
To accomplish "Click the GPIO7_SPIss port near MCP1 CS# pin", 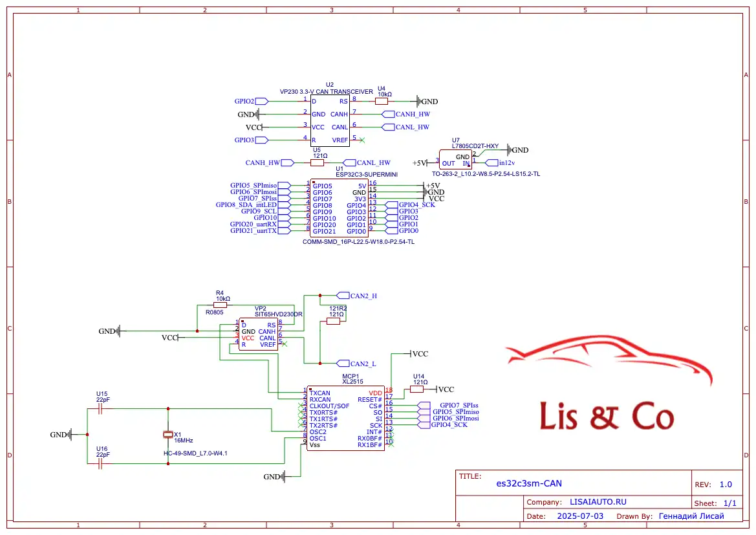I will 424,405.
